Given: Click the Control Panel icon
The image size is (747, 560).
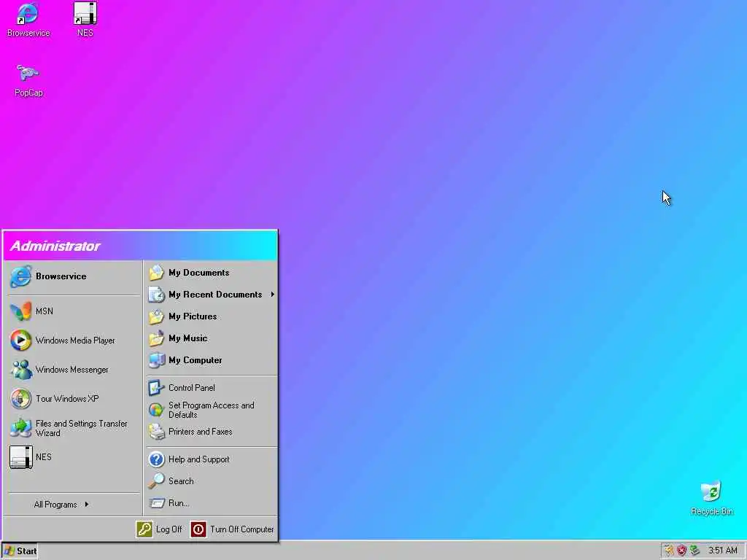Looking at the screenshot, I should pyautogui.click(x=156, y=388).
